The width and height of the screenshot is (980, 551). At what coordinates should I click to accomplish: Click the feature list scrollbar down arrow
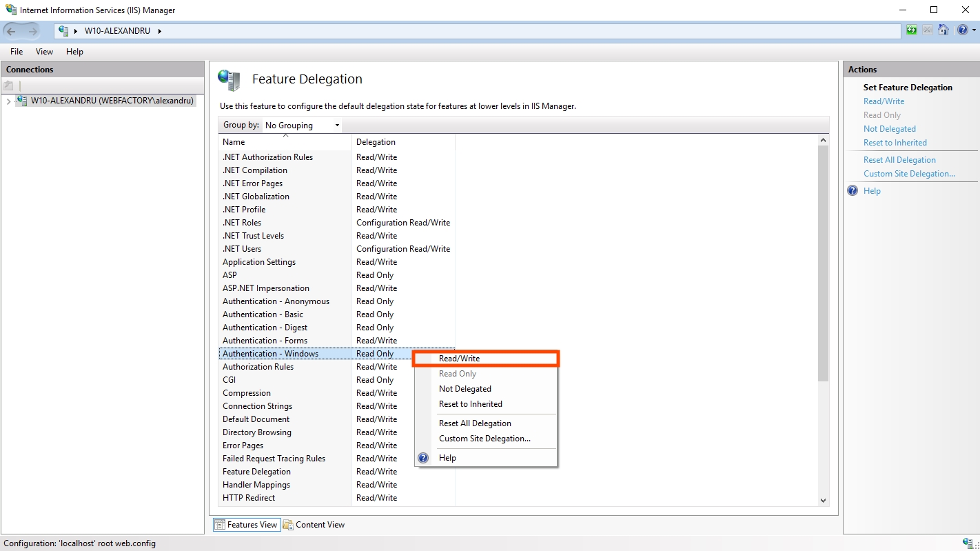823,501
